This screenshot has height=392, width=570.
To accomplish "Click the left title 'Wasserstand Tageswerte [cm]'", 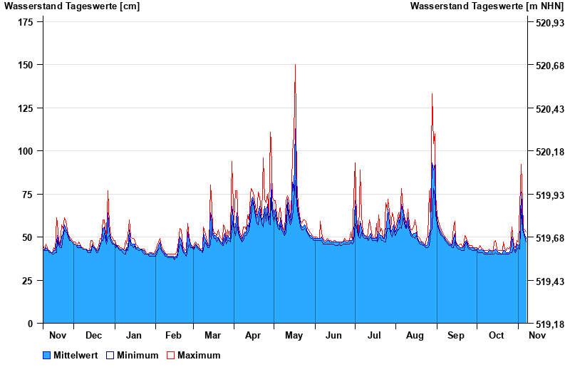I will (72, 6).
